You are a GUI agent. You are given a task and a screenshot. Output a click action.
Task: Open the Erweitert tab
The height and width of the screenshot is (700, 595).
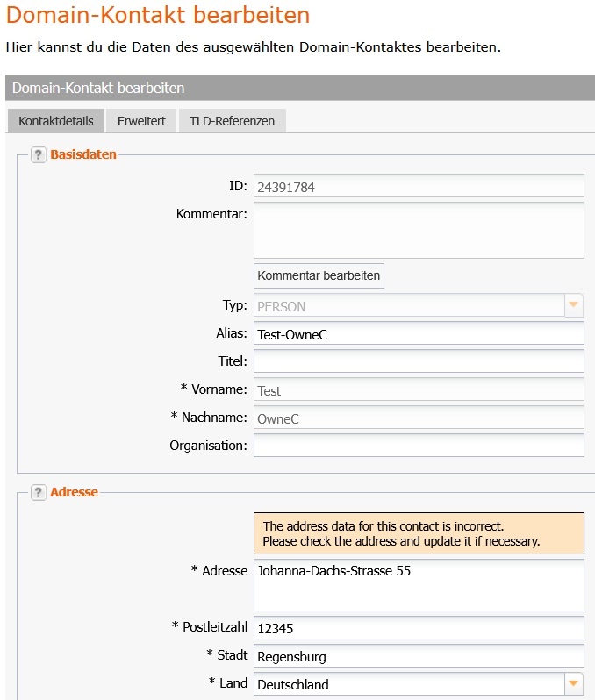141,121
